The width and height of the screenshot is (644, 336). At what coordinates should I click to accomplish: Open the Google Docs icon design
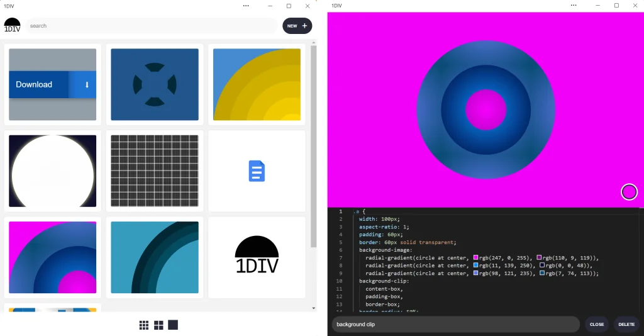pyautogui.click(x=257, y=171)
